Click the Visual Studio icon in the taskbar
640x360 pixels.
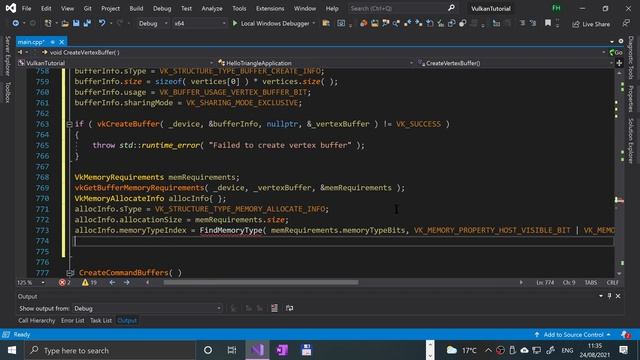(x=257, y=350)
